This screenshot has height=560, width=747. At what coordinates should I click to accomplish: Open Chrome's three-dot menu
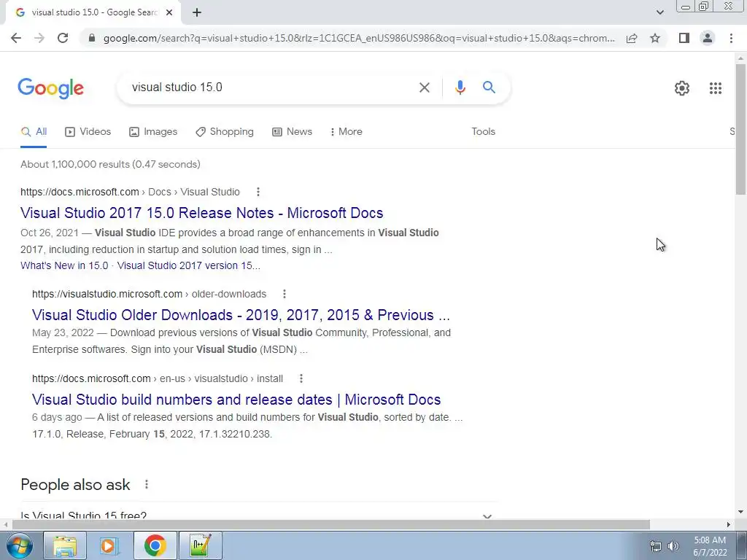pos(731,38)
